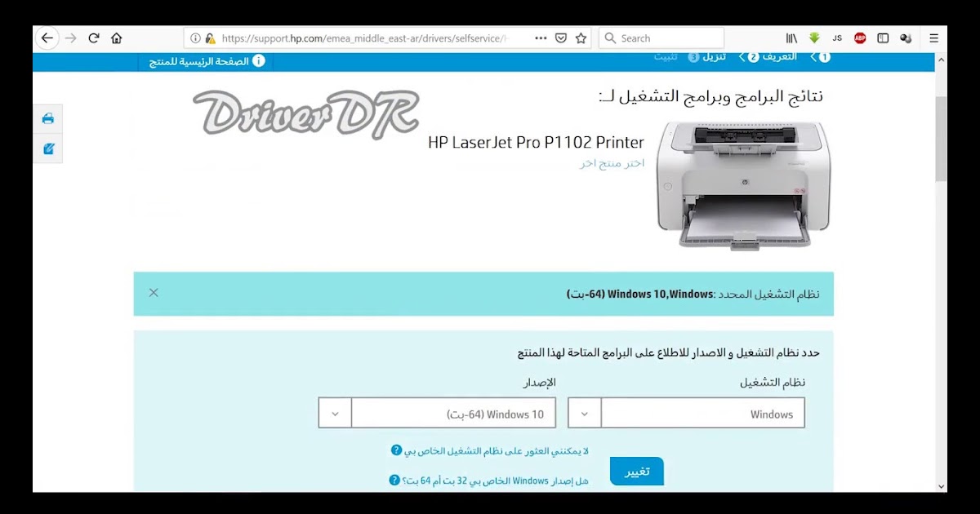The width and height of the screenshot is (980, 514).
Task: Click the page scrollbar up arrow
Action: [x=941, y=60]
